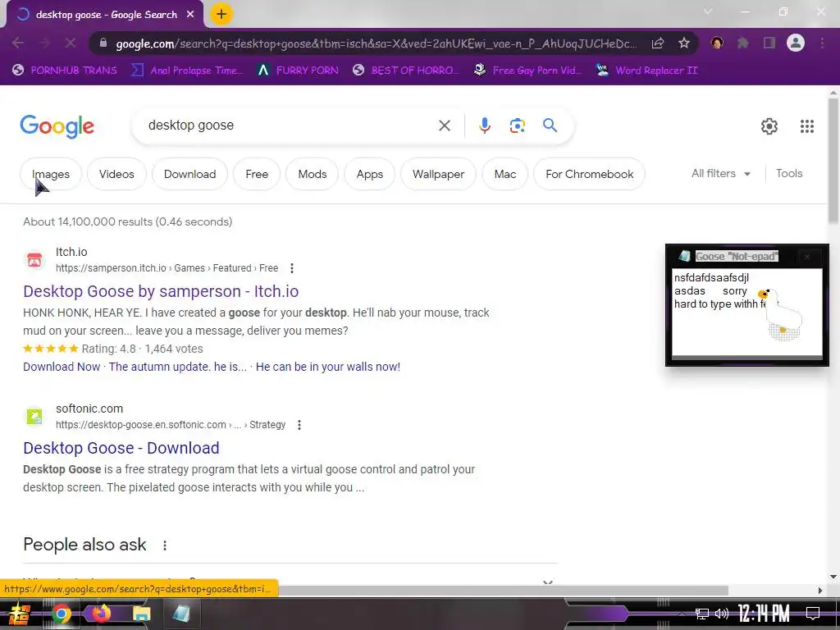Select the For Chromebook filter chip
This screenshot has width=840, height=630.
(x=589, y=174)
